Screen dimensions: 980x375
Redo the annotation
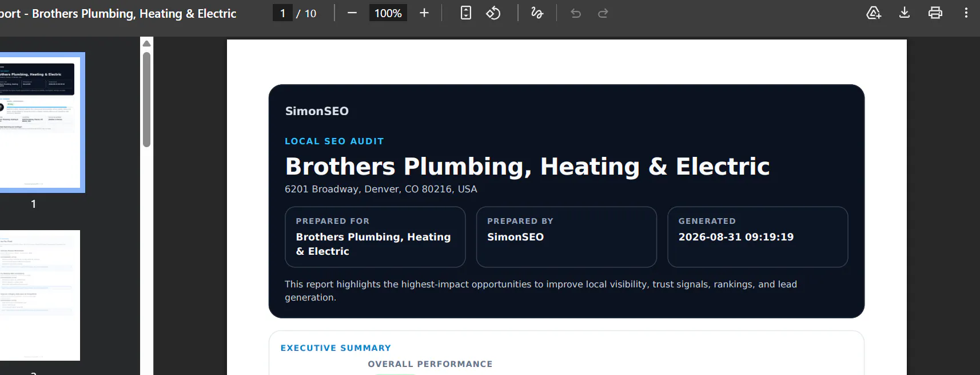pos(603,13)
